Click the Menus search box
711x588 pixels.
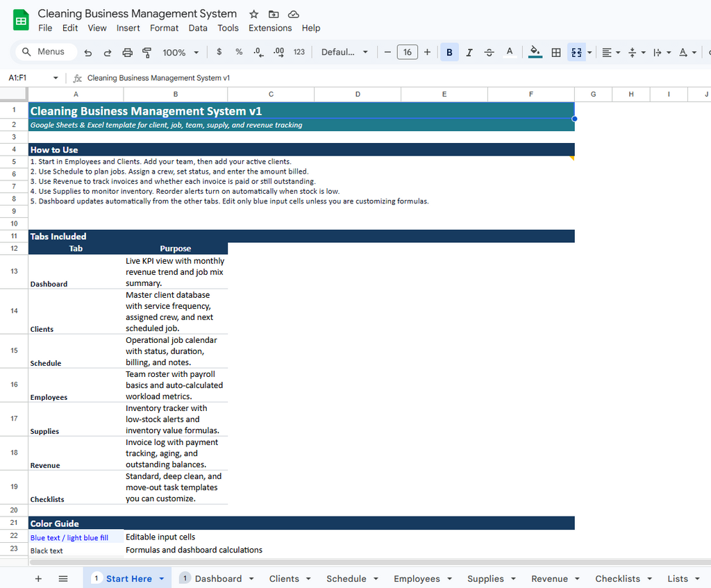click(47, 51)
